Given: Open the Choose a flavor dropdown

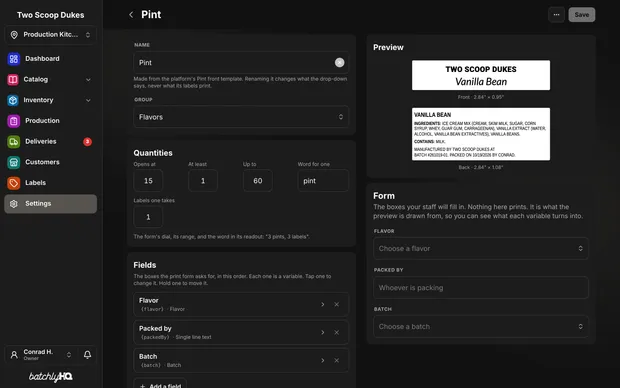Looking at the screenshot, I should (x=480, y=248).
